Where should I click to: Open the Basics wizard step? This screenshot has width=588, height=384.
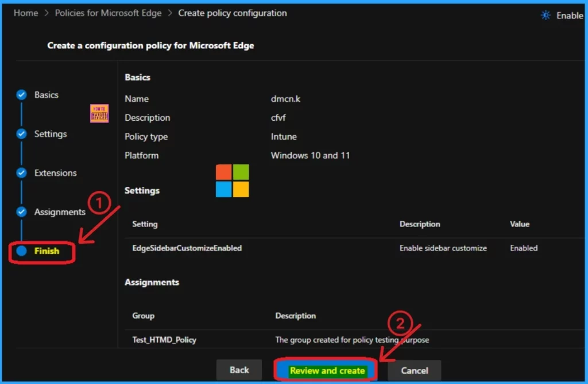[x=46, y=95]
